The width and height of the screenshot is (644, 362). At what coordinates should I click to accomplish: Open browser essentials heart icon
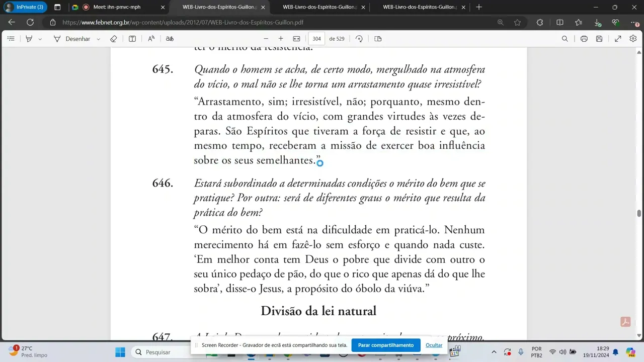pos(615,22)
